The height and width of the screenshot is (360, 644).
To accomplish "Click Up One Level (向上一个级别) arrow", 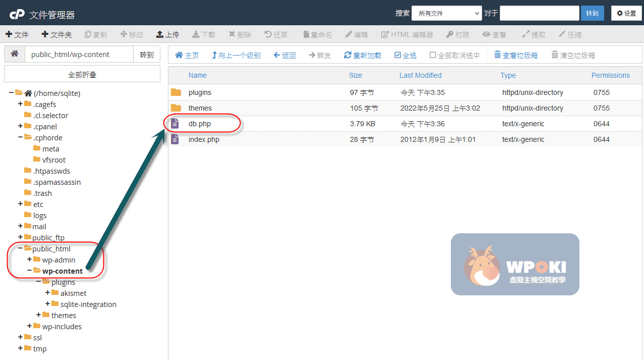I will tap(214, 55).
